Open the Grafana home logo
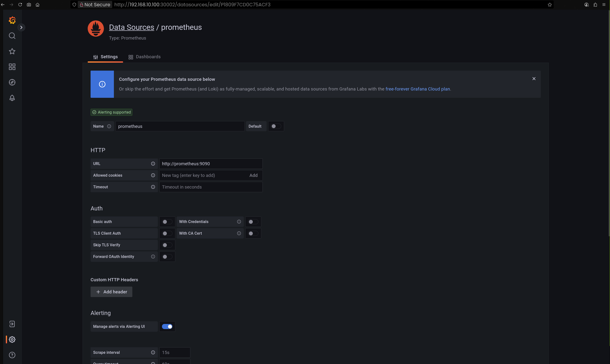This screenshot has height=364, width=610. coord(12,20)
